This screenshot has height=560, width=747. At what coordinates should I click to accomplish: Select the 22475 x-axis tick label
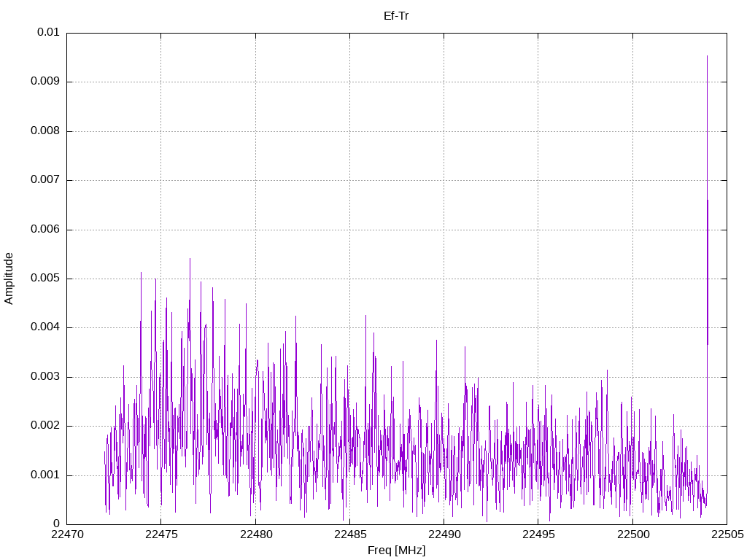pyautogui.click(x=161, y=534)
